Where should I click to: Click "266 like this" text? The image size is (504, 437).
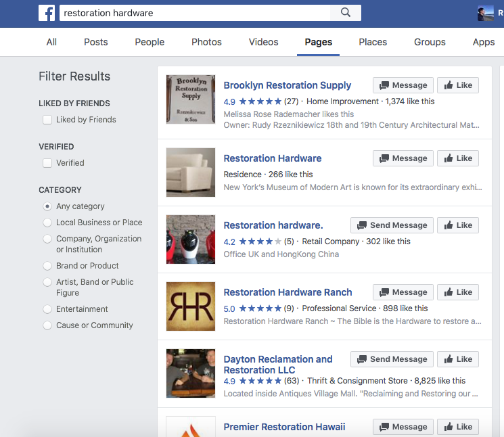click(x=291, y=175)
